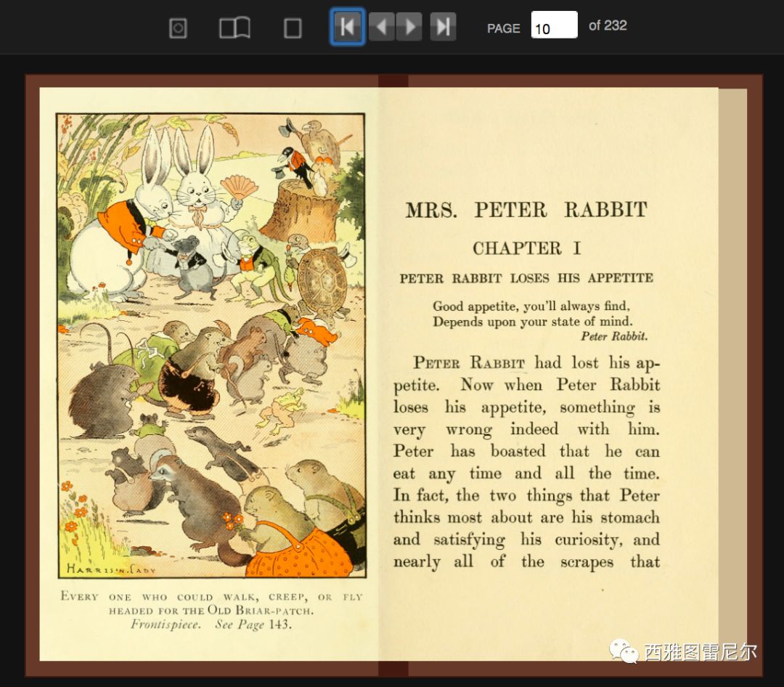Screen dimensions: 784x687
Task: Click the 'MRS. PETER RABBIT' title text
Action: pyautogui.click(x=526, y=210)
